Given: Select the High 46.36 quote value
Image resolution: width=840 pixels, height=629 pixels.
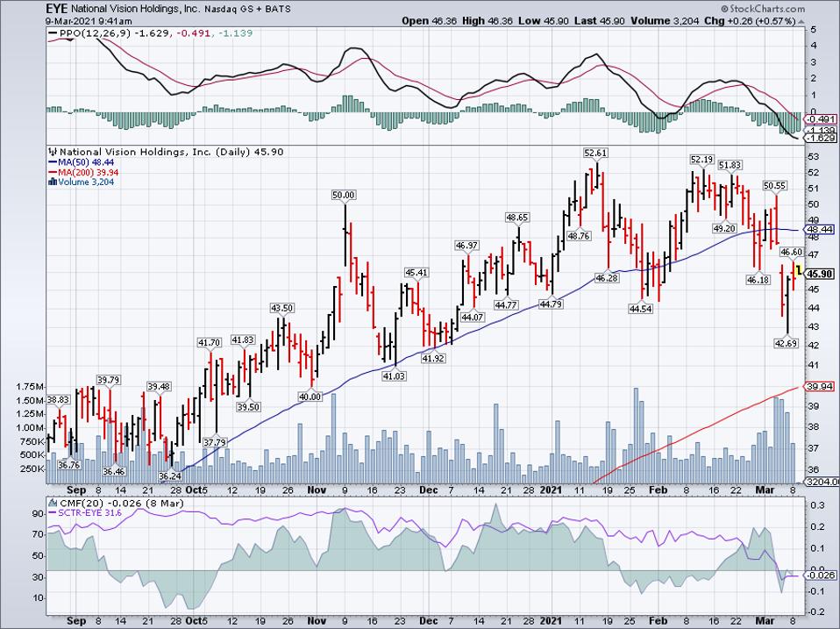Looking at the screenshot, I should (x=488, y=21).
